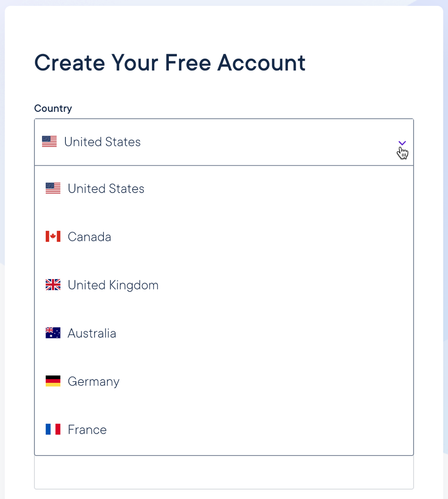Select France in the country list
Screen dimensions: 448x499
[x=87, y=430]
